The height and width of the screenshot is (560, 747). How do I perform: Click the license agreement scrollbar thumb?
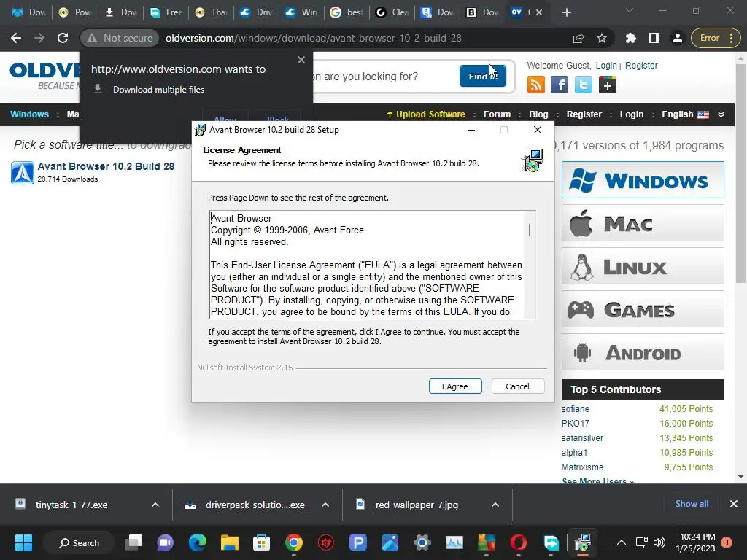pyautogui.click(x=530, y=230)
